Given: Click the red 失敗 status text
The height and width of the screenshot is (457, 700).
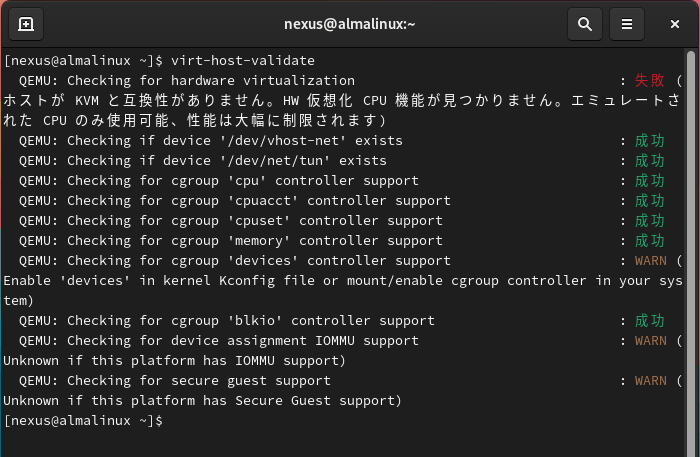Looking at the screenshot, I should (x=649, y=81).
